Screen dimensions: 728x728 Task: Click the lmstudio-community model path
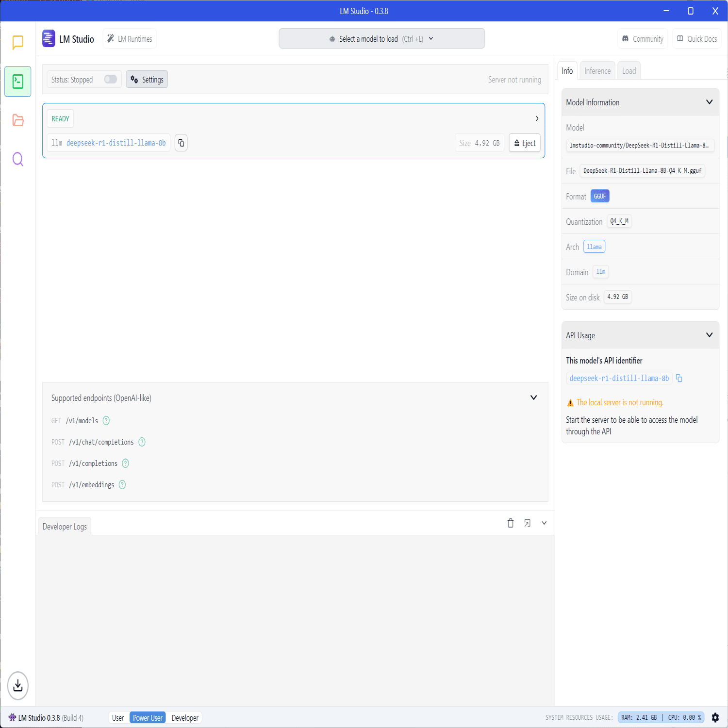pyautogui.click(x=639, y=145)
